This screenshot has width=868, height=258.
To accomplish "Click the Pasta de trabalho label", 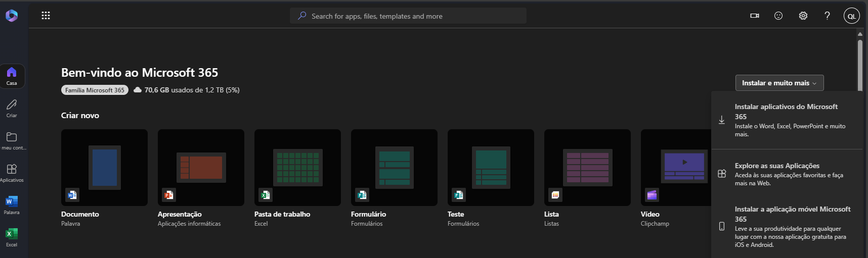I will [x=282, y=214].
